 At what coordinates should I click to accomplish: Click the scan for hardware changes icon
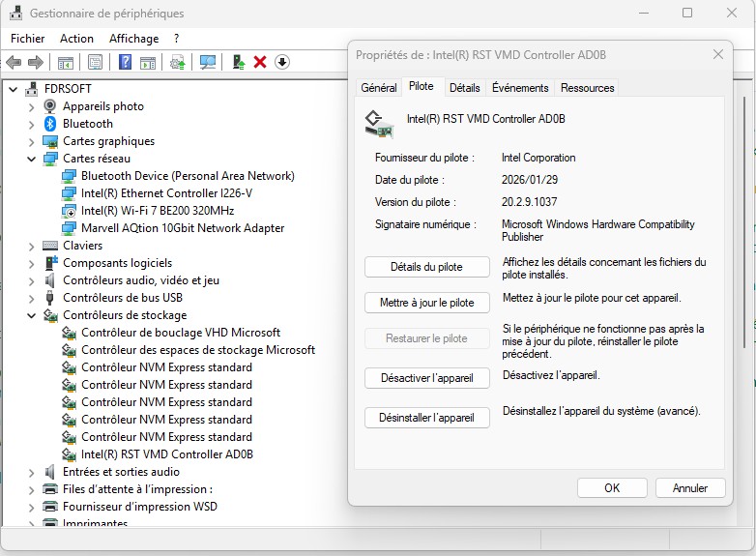[x=208, y=62]
